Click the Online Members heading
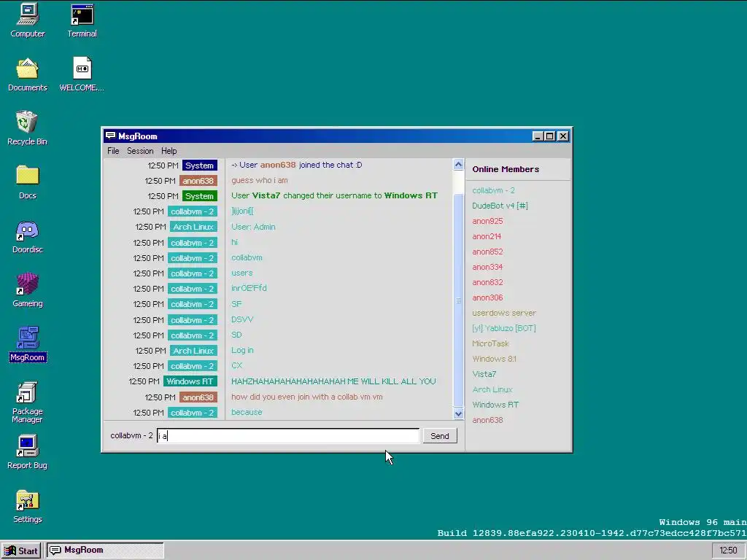Viewport: 747px width, 560px height. point(506,169)
